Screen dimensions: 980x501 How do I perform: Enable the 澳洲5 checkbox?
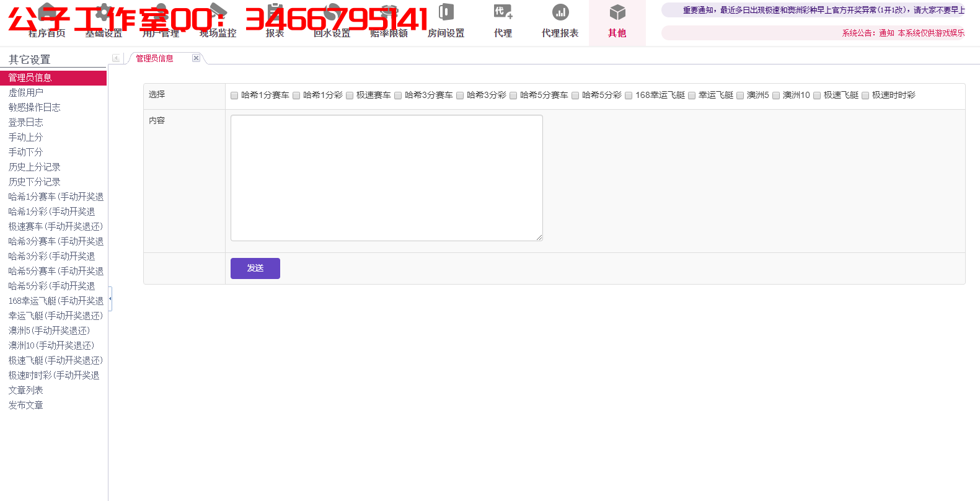740,95
